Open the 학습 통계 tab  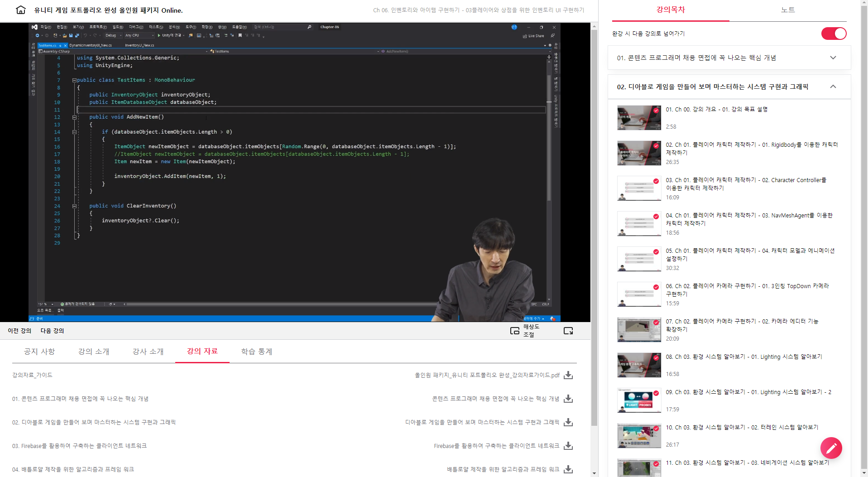click(x=257, y=352)
